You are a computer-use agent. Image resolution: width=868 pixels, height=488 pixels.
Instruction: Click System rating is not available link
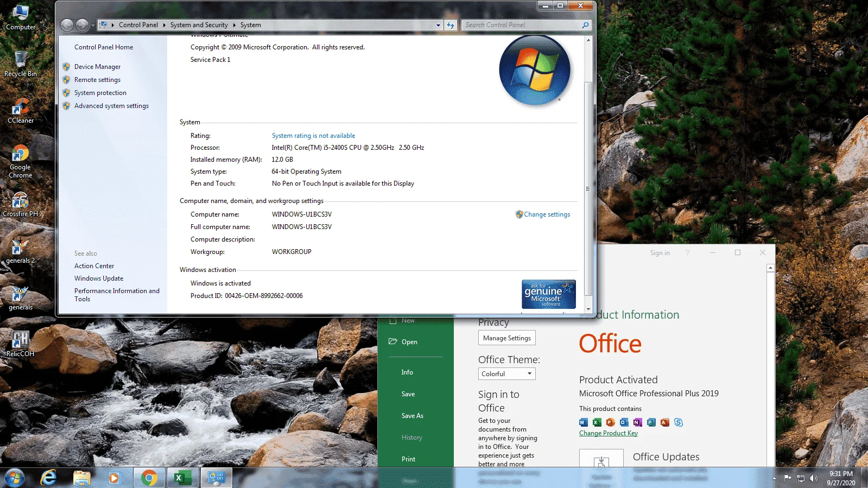314,136
